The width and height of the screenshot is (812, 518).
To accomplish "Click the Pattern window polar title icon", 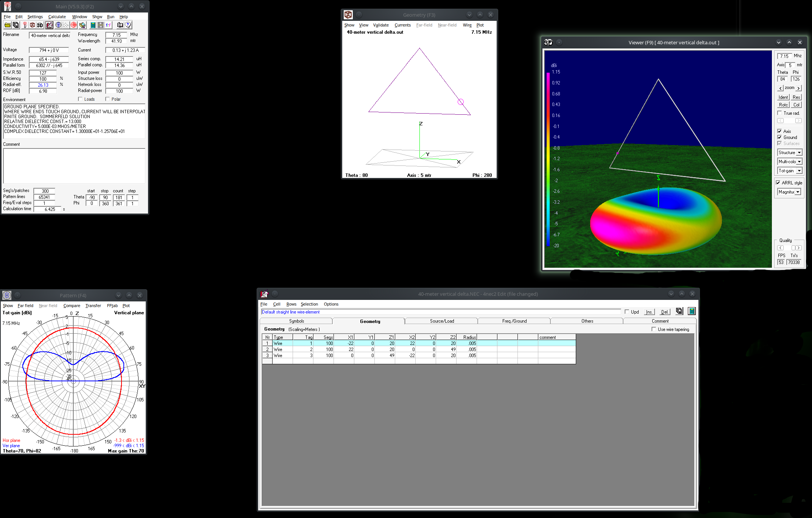I will [x=6, y=295].
